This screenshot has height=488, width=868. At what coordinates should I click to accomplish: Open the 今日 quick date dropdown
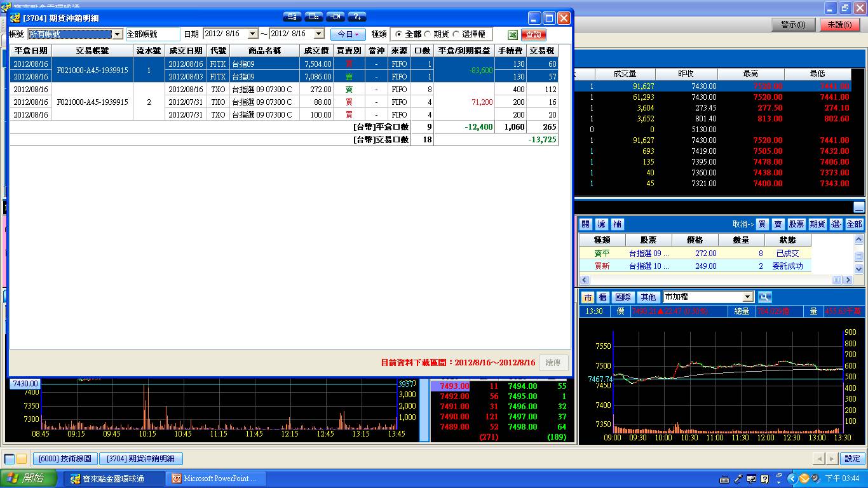click(x=348, y=34)
